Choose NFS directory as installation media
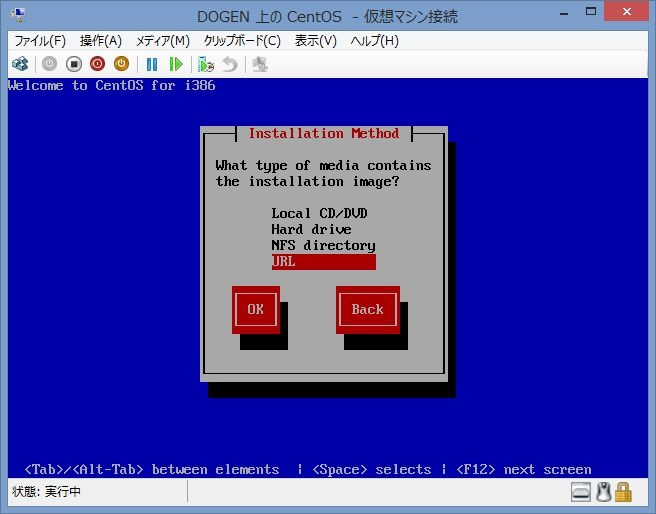 (x=323, y=245)
